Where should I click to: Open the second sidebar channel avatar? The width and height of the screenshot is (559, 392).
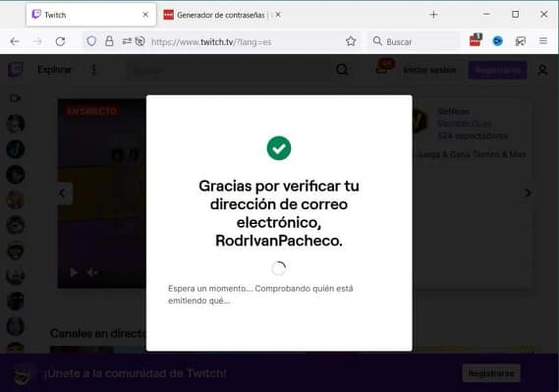pos(16,149)
